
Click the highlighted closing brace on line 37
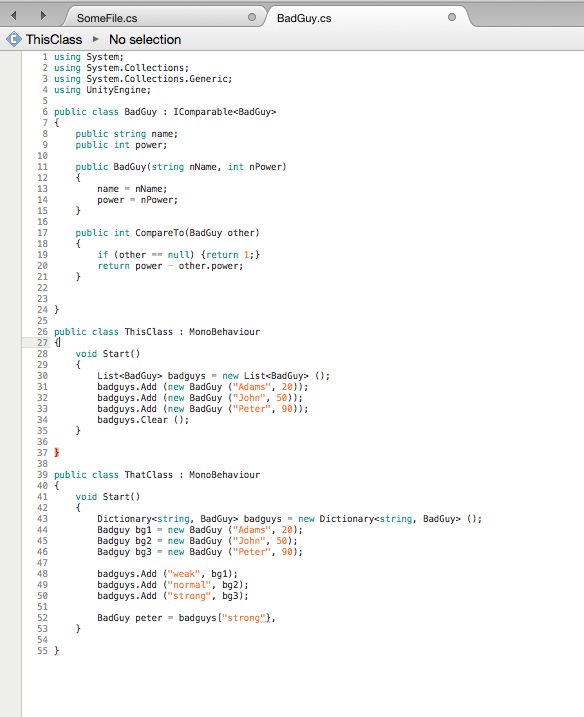[x=57, y=452]
